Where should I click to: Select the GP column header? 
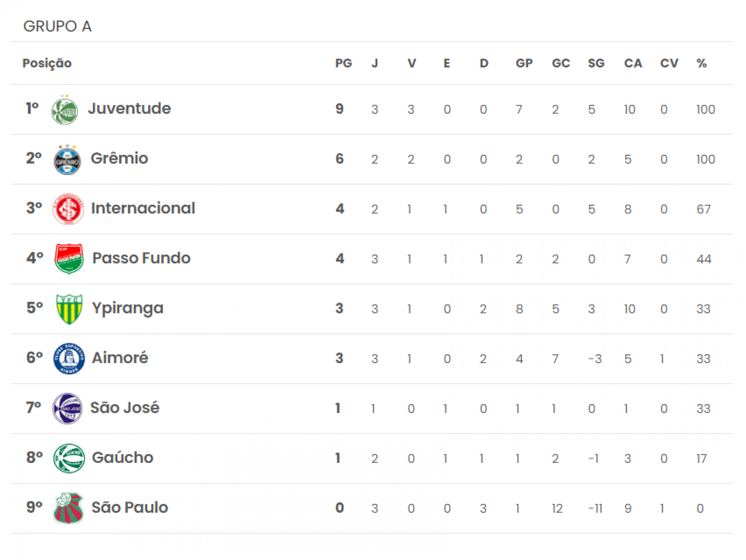tap(524, 63)
